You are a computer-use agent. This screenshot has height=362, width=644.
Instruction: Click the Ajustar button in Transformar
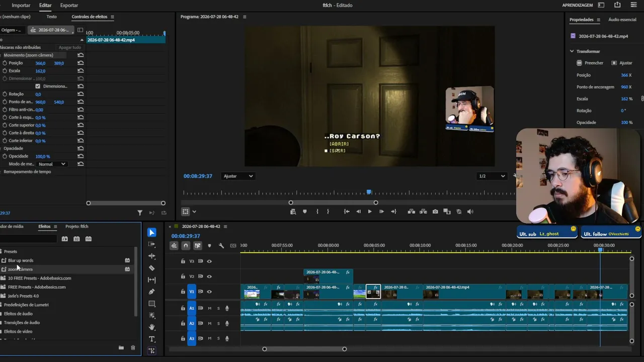tap(622, 63)
